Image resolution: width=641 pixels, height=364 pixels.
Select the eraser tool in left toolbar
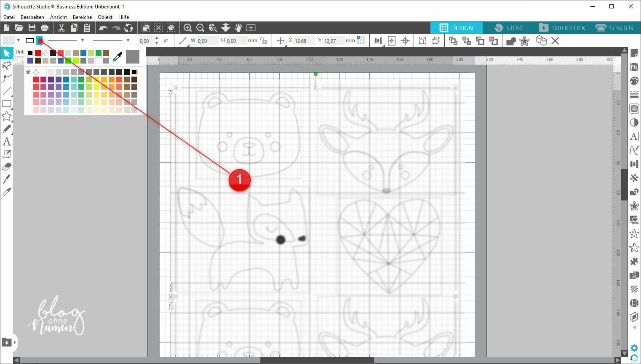click(7, 167)
